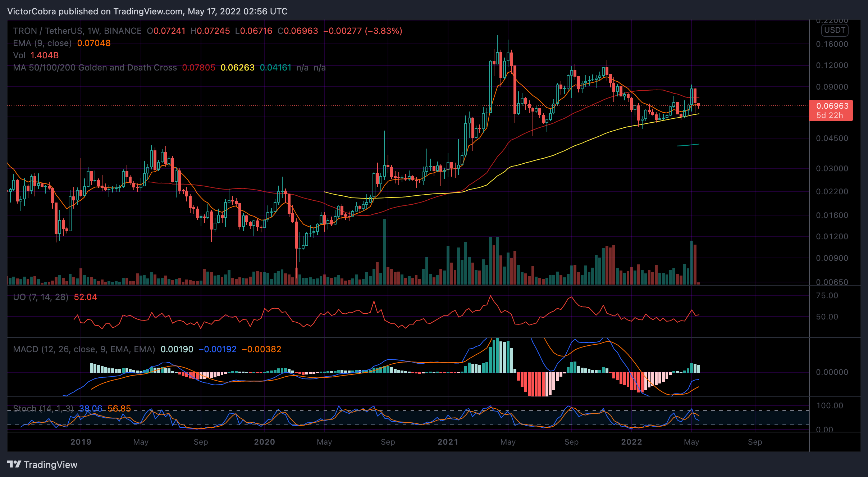The height and width of the screenshot is (477, 868).
Task: Click the 2021 label on time axis
Action: (x=448, y=442)
